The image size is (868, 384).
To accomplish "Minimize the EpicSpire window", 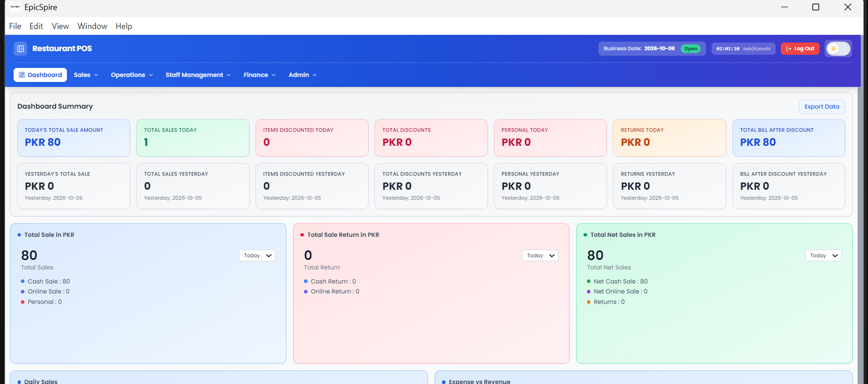I will click(784, 7).
